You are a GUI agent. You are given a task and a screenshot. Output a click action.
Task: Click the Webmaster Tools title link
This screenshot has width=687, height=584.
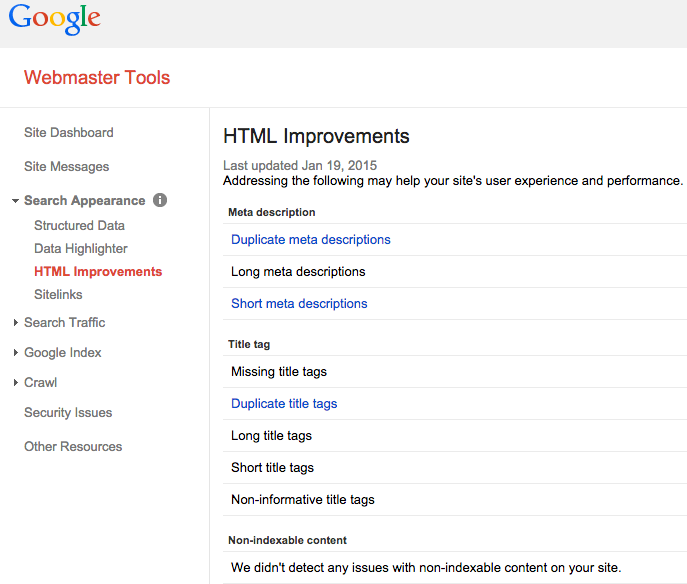click(97, 78)
